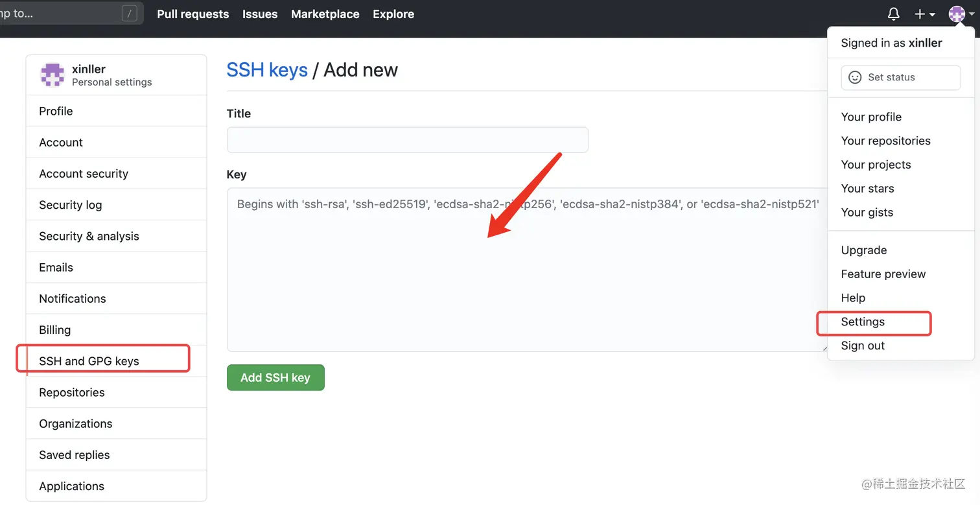Open Settings from user menu
Image resolution: width=980 pixels, height=505 pixels.
pos(900,322)
